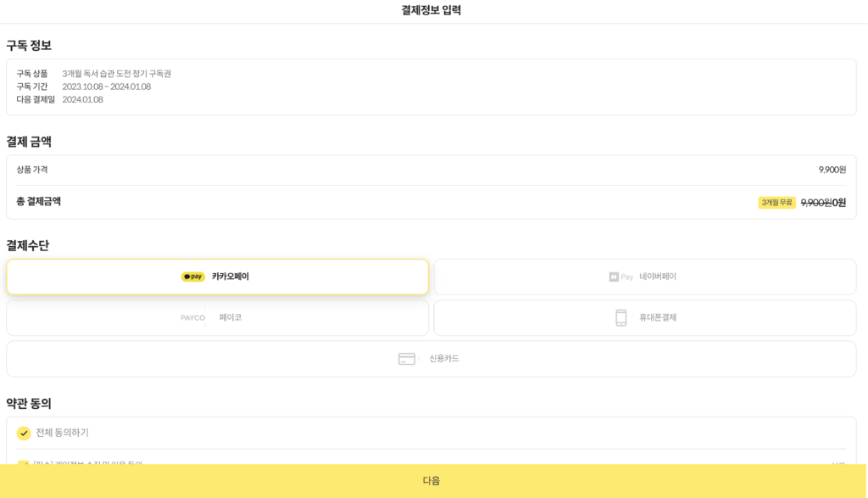The width and height of the screenshot is (868, 498).
Task: Select the 페이코 payment option
Action: pyautogui.click(x=217, y=317)
